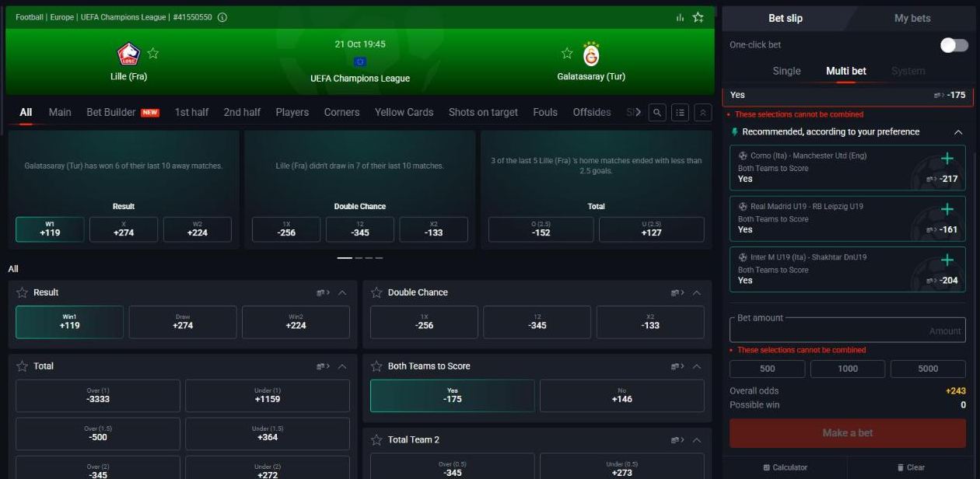
Task: Click the Lille club crest
Action: (128, 54)
